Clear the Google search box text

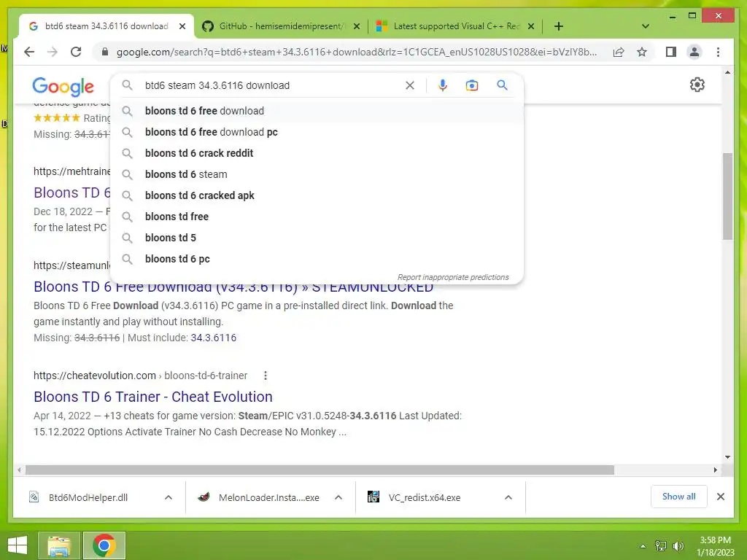tap(410, 85)
